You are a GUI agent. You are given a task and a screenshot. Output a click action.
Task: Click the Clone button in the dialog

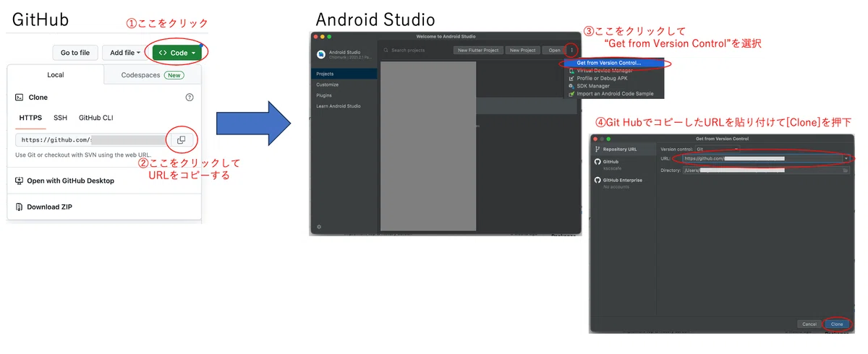[837, 324]
